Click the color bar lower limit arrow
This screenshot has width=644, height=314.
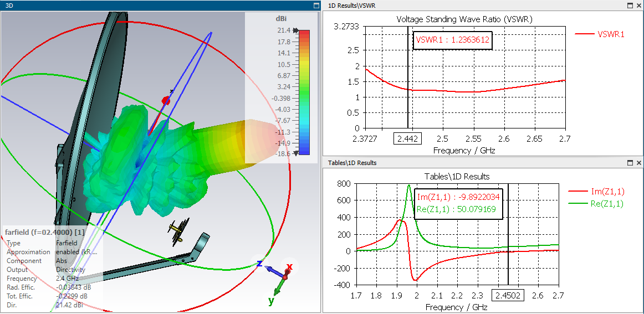[x=295, y=153]
